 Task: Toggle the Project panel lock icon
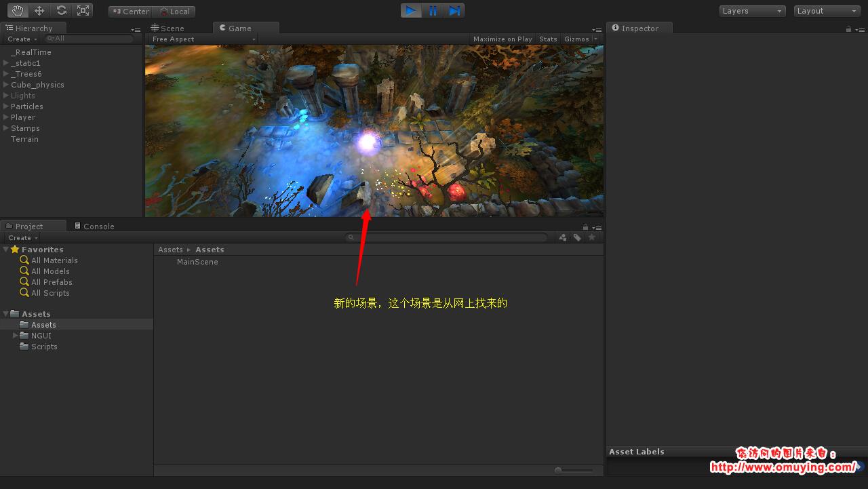tap(586, 227)
